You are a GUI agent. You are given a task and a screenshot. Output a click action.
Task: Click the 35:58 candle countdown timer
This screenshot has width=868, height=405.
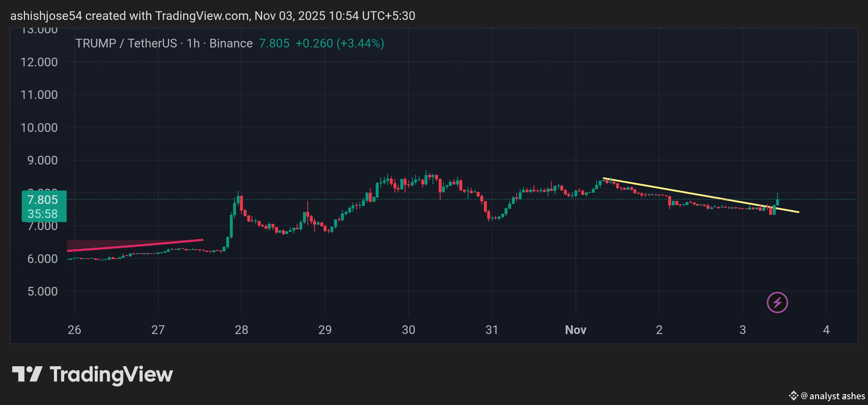coord(43,214)
